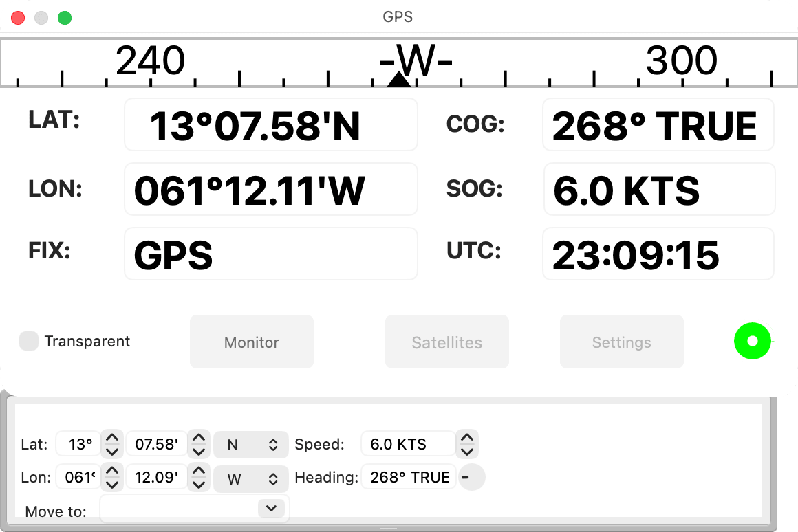Edit the Speed field 6.0 KTS

coord(408,444)
